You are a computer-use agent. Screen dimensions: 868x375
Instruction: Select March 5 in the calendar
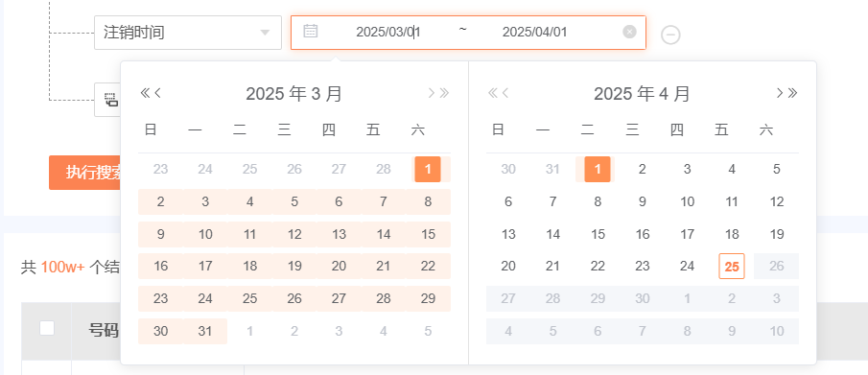[x=294, y=202]
